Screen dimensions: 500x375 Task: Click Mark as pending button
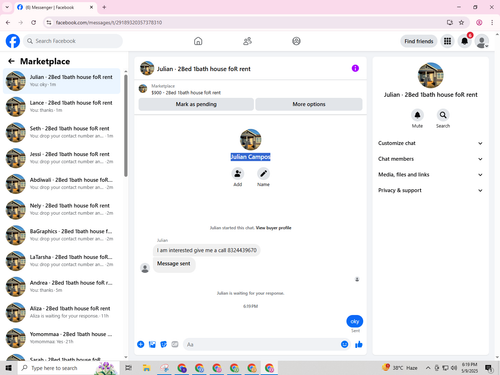pos(196,104)
